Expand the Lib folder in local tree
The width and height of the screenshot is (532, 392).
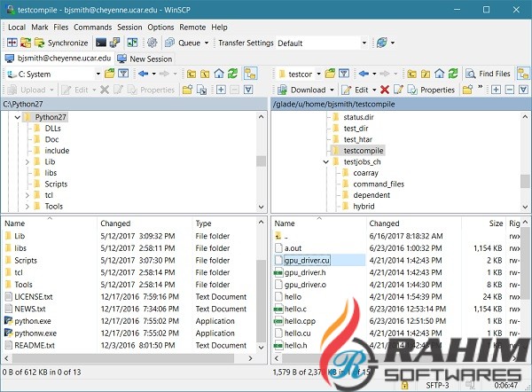click(27, 162)
